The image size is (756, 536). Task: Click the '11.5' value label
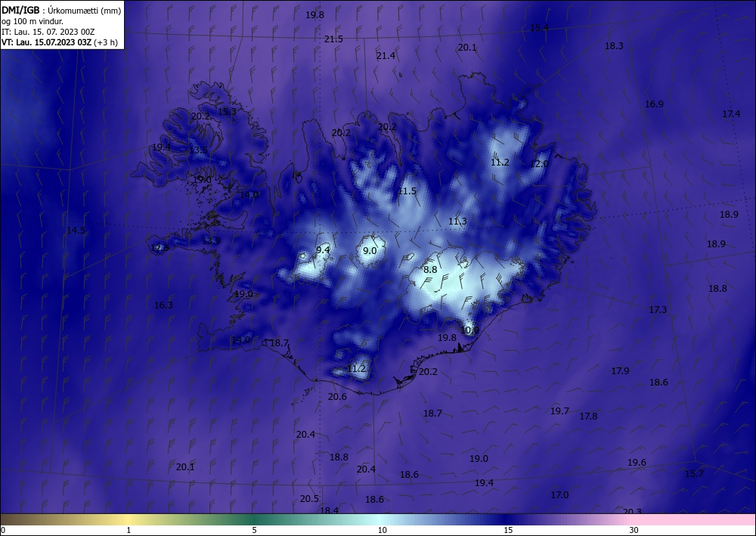(x=407, y=191)
